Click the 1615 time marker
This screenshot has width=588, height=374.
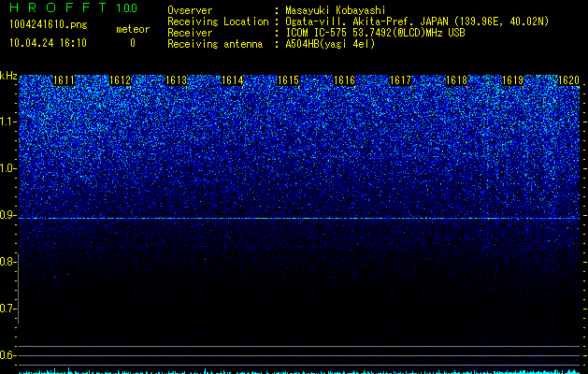coord(288,80)
